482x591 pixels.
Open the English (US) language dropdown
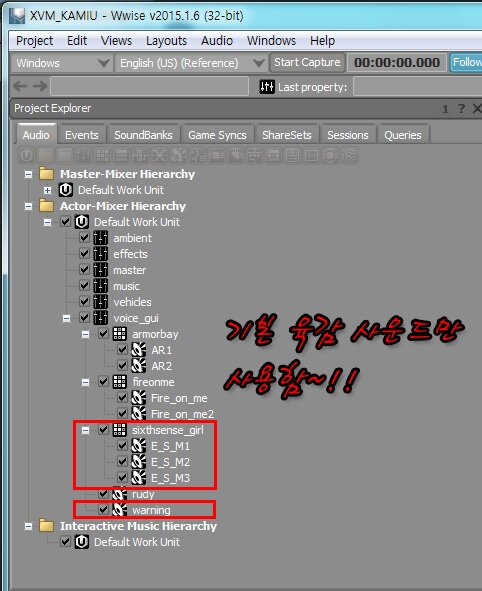coord(191,63)
